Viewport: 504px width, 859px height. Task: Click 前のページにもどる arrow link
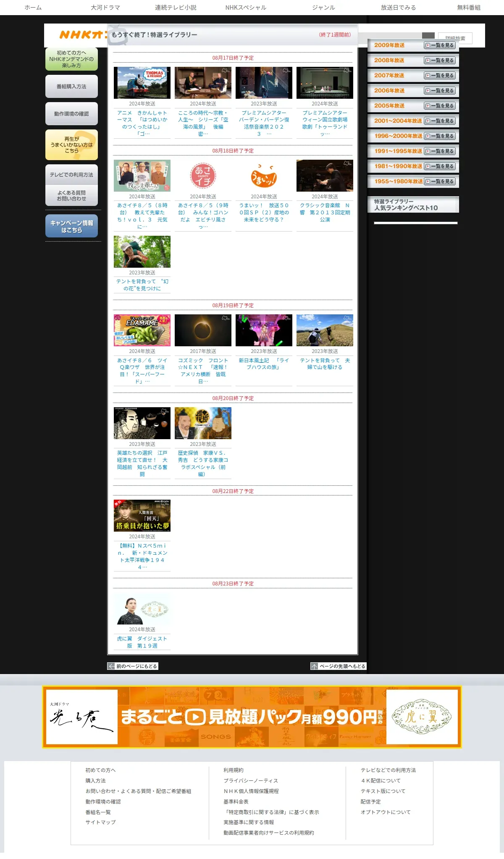[133, 666]
